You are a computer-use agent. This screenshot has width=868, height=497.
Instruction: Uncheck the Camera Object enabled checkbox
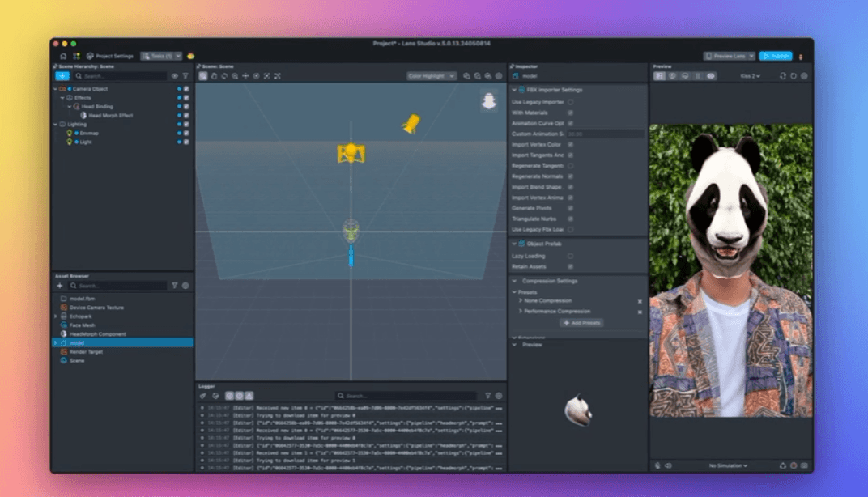(x=186, y=88)
